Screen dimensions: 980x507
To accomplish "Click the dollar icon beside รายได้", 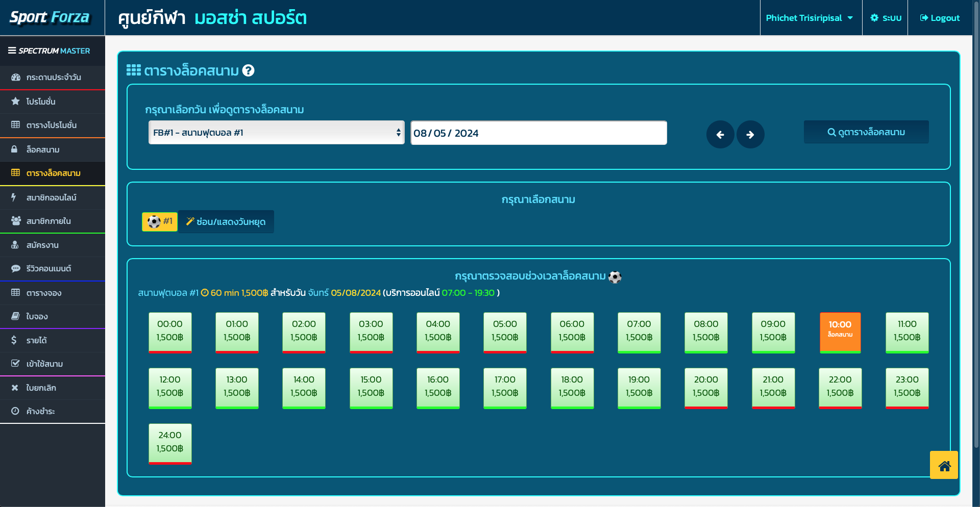I will click(14, 340).
